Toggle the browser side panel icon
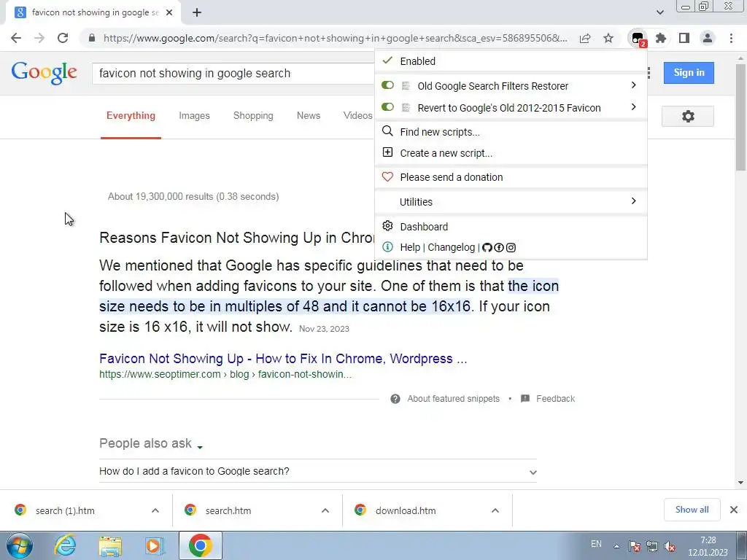747x560 pixels. click(684, 38)
